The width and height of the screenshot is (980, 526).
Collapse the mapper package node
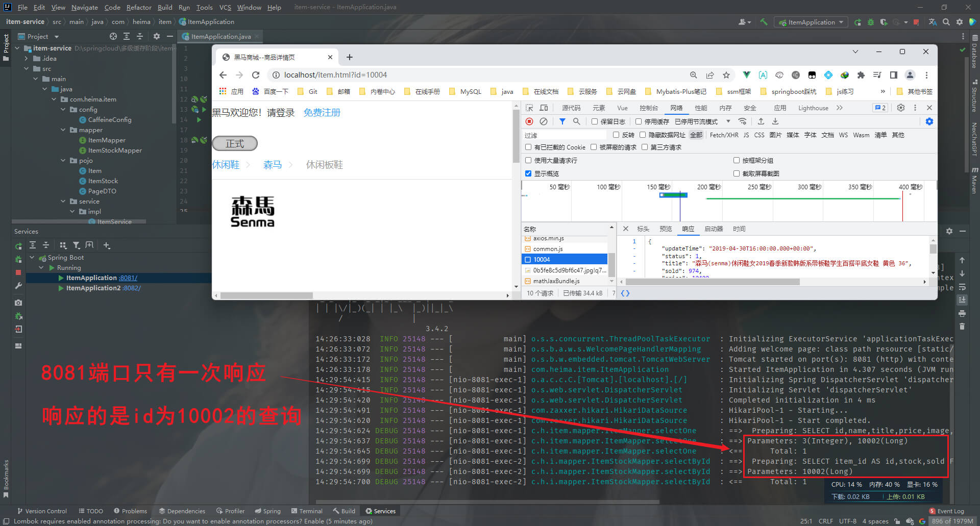point(63,130)
